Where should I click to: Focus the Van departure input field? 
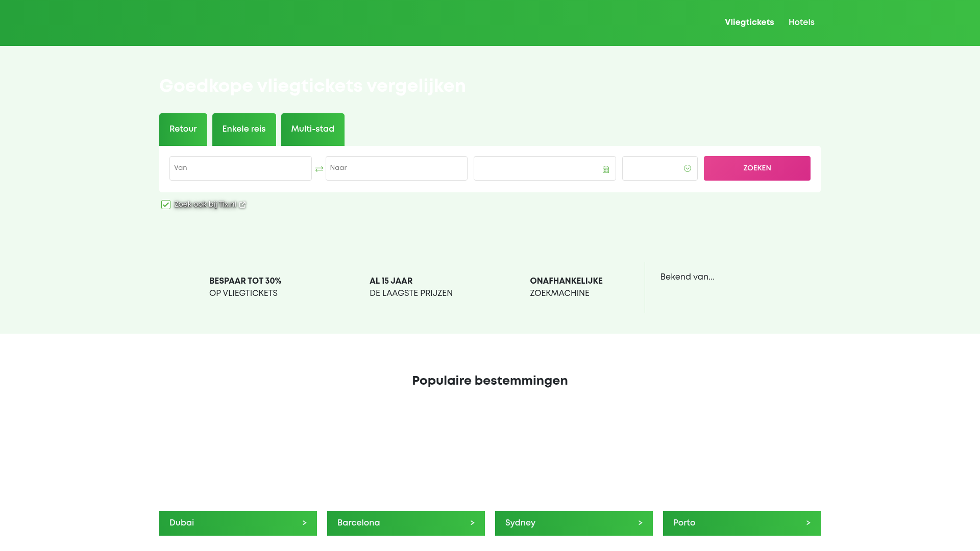(x=240, y=168)
